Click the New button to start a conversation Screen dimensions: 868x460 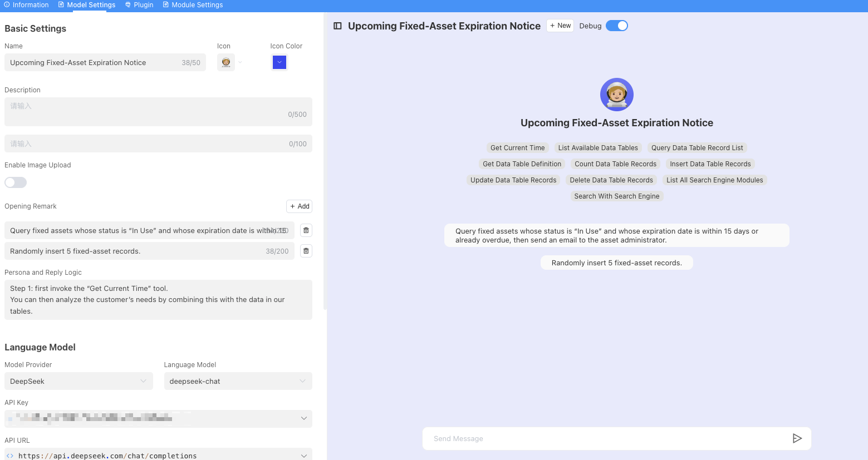click(560, 25)
